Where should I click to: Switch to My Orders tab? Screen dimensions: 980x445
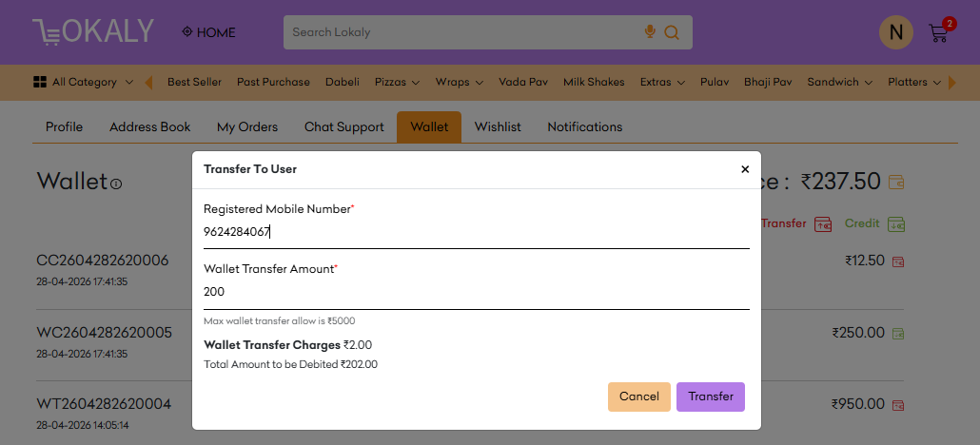247,126
